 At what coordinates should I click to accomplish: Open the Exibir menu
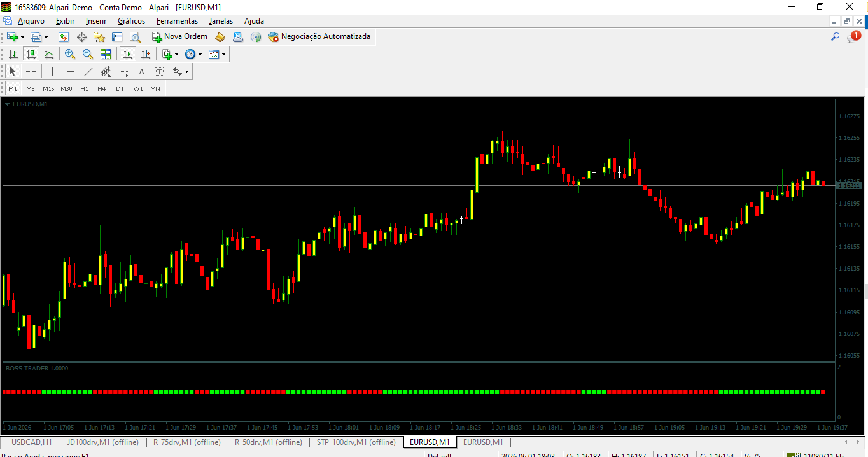65,21
